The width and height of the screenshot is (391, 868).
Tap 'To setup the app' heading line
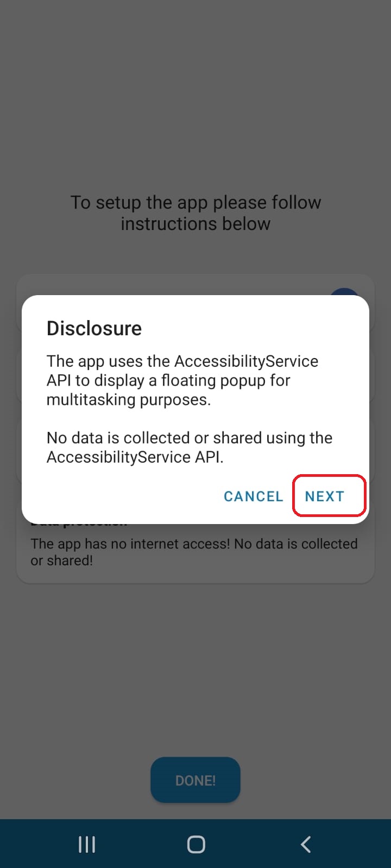pos(195,202)
